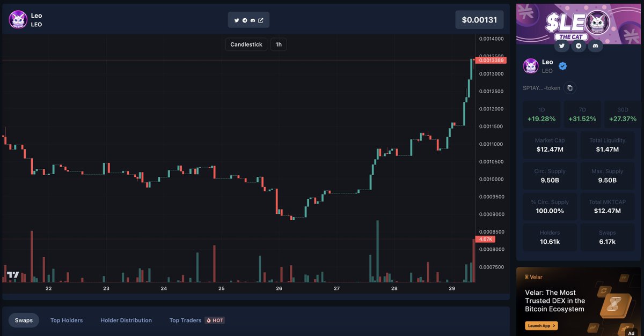The height and width of the screenshot is (336, 644).
Task: Click the 0.0014000 price axis label
Action: pos(491,39)
